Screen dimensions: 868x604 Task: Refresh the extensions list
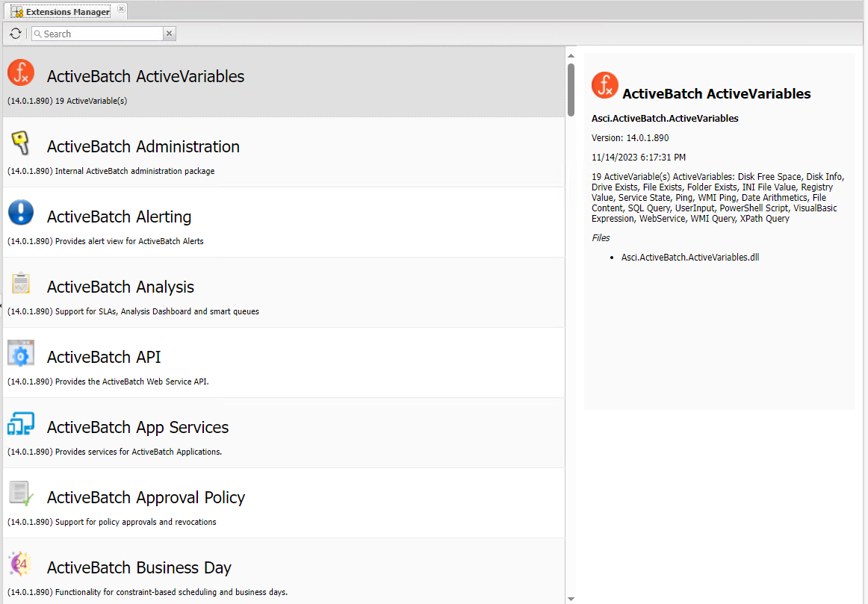click(x=15, y=33)
